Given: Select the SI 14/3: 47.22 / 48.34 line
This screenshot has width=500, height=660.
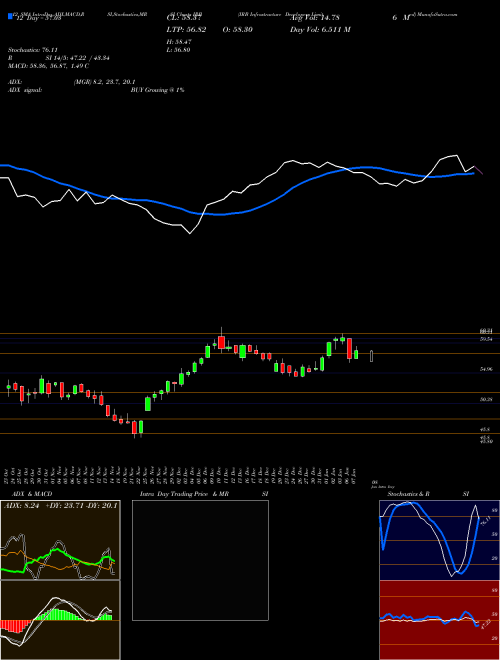Looking at the screenshot, I should point(78,58).
